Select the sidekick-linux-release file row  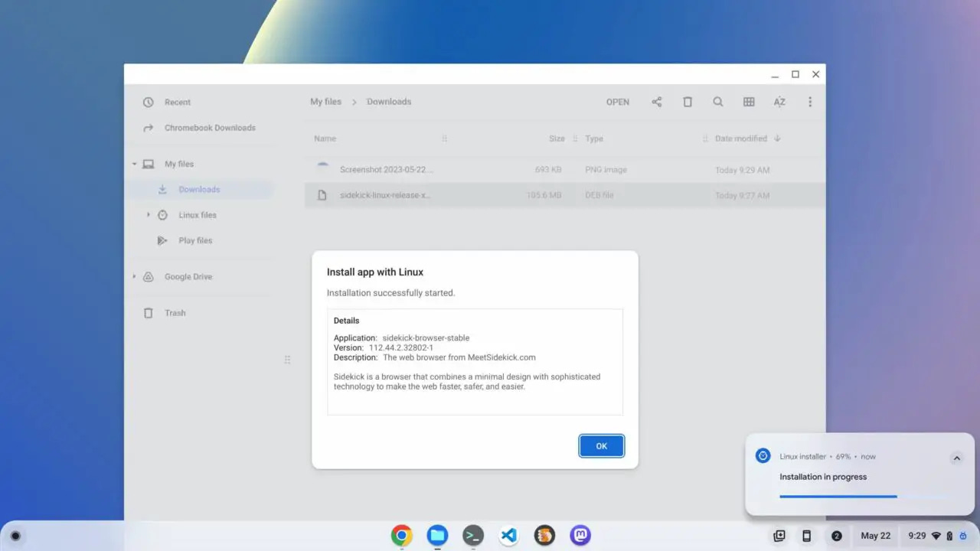tap(565, 195)
